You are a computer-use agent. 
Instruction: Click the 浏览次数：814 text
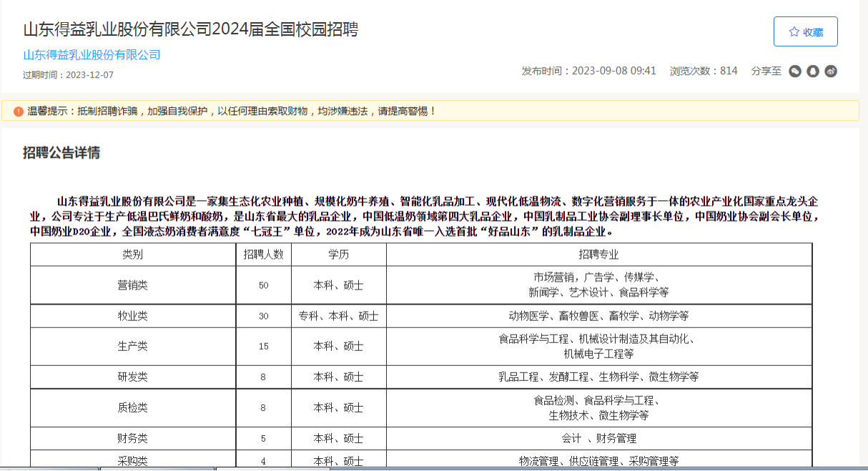point(704,71)
